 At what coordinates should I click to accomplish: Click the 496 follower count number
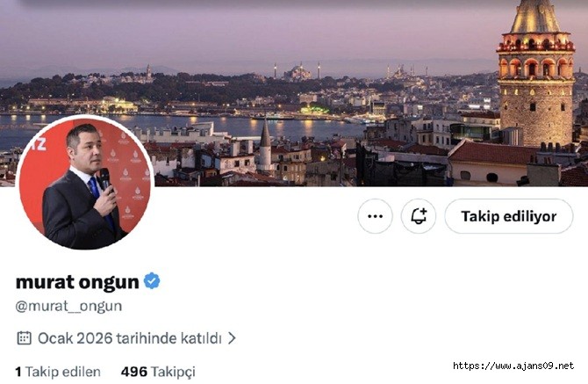(x=134, y=372)
